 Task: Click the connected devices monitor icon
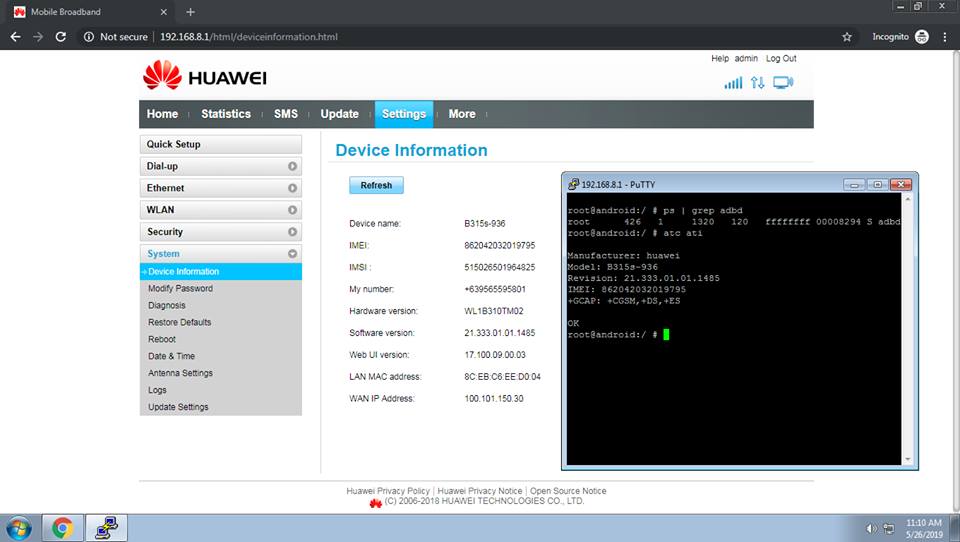click(x=782, y=83)
